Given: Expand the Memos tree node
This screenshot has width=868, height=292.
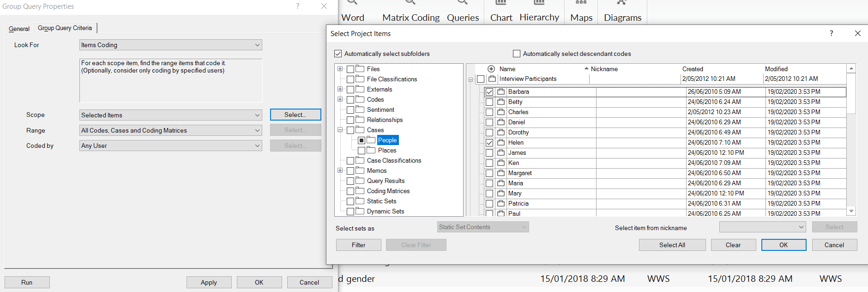Looking at the screenshot, I should pos(340,170).
